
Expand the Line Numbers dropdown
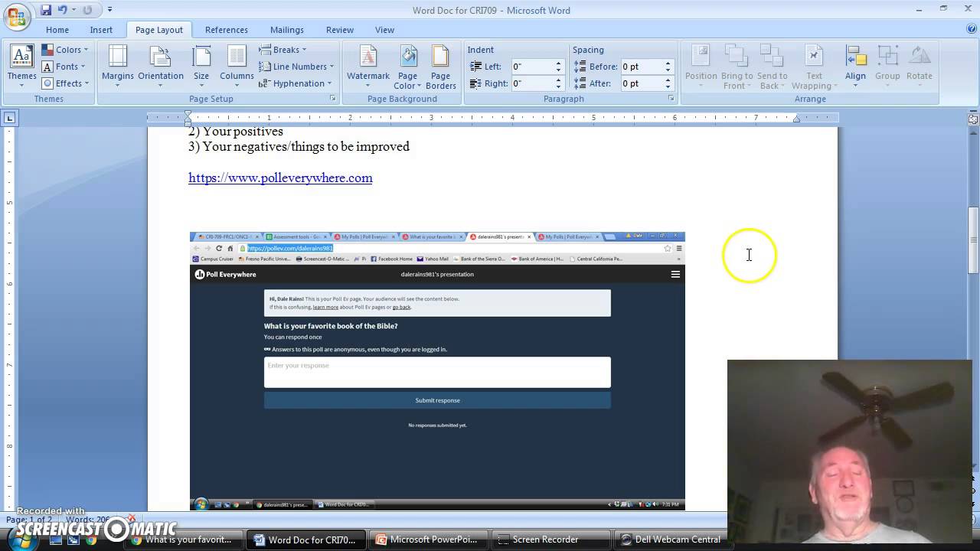(x=296, y=67)
